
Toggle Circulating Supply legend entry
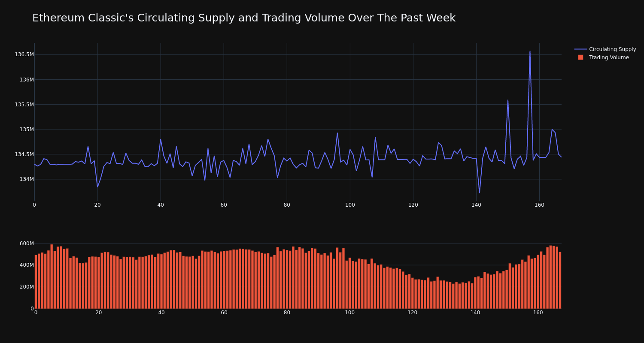pos(605,49)
